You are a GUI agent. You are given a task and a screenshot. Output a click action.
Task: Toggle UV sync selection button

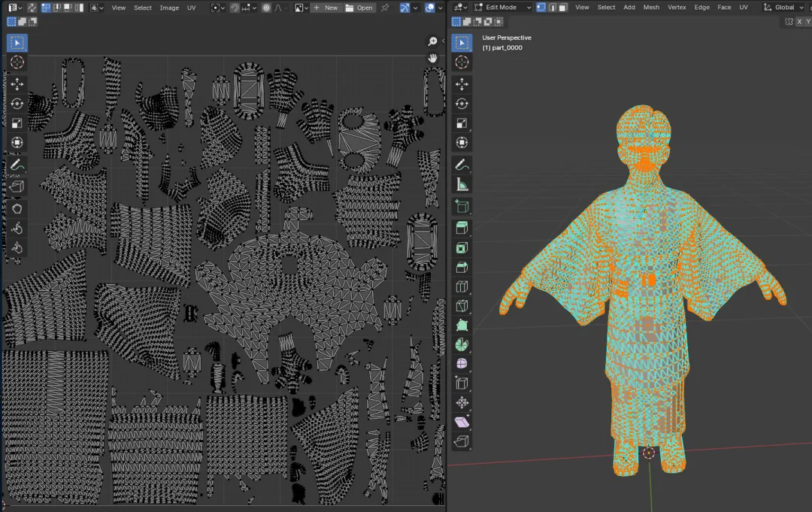[x=32, y=8]
